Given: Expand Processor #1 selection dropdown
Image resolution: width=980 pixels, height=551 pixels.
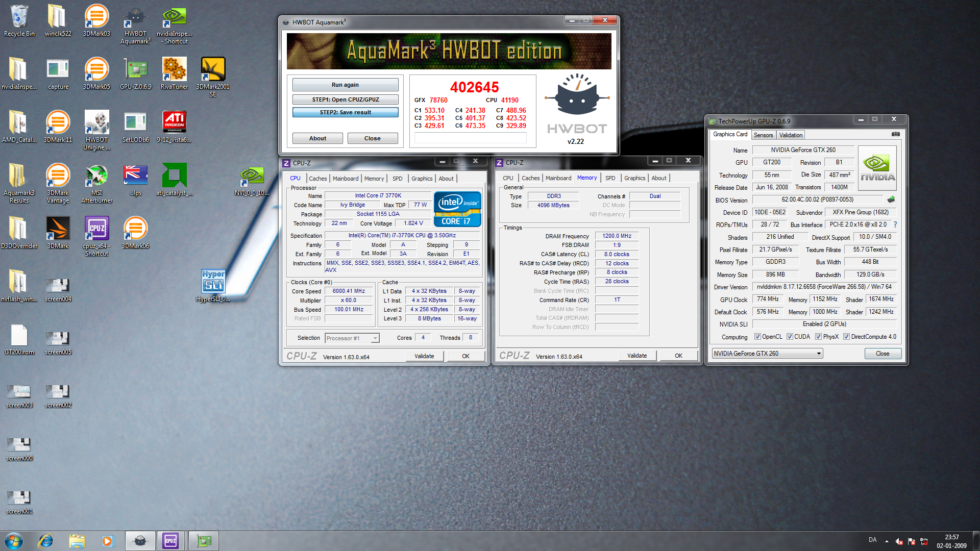Looking at the screenshot, I should pyautogui.click(x=375, y=338).
